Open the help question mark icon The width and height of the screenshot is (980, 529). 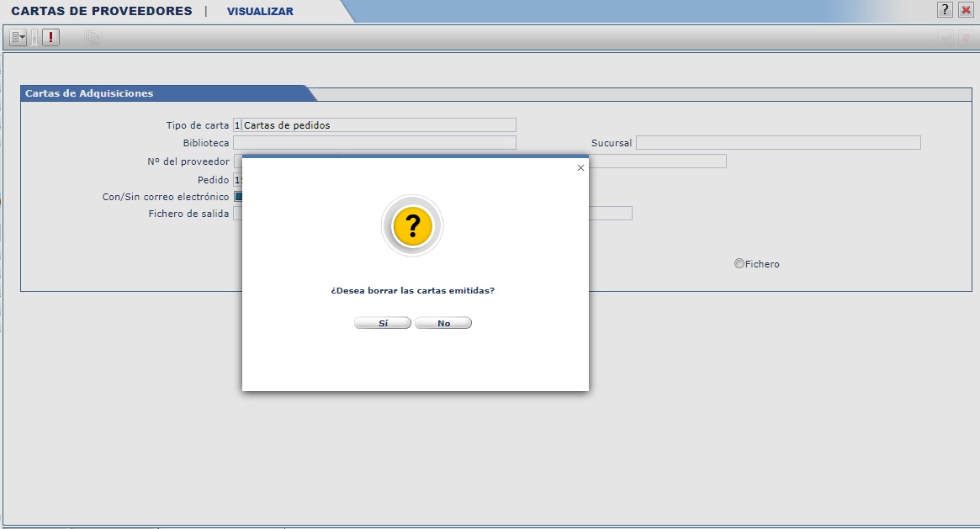coord(945,10)
